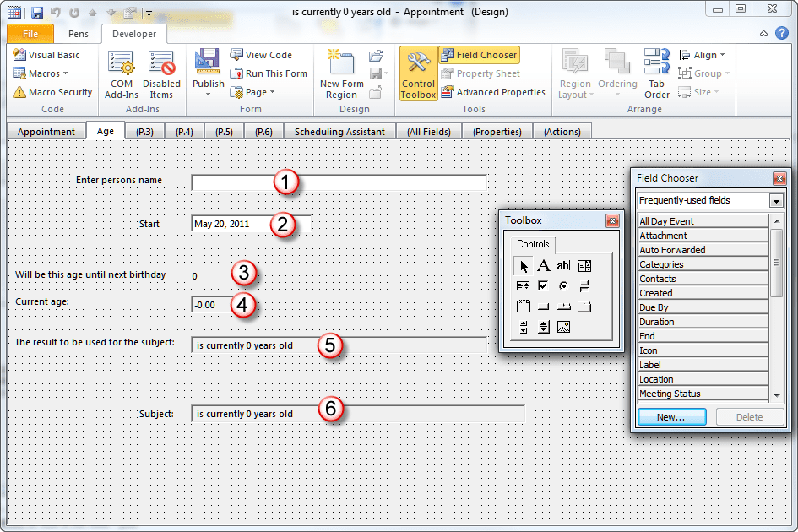Screen dimensions: 798x532
Task: Select the MultiPage control in Toolbox
Action: click(x=584, y=307)
